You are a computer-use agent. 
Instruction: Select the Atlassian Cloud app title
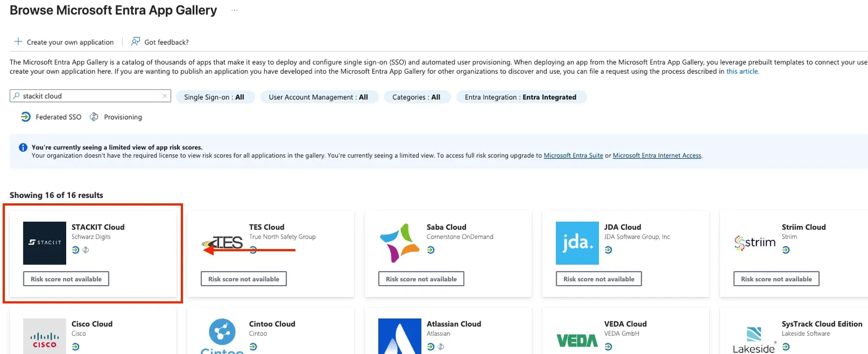[454, 324]
